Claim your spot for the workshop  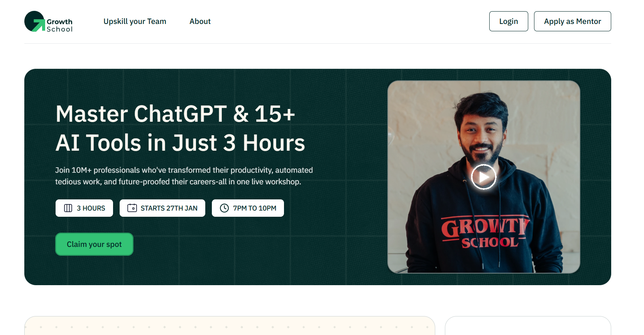(94, 244)
